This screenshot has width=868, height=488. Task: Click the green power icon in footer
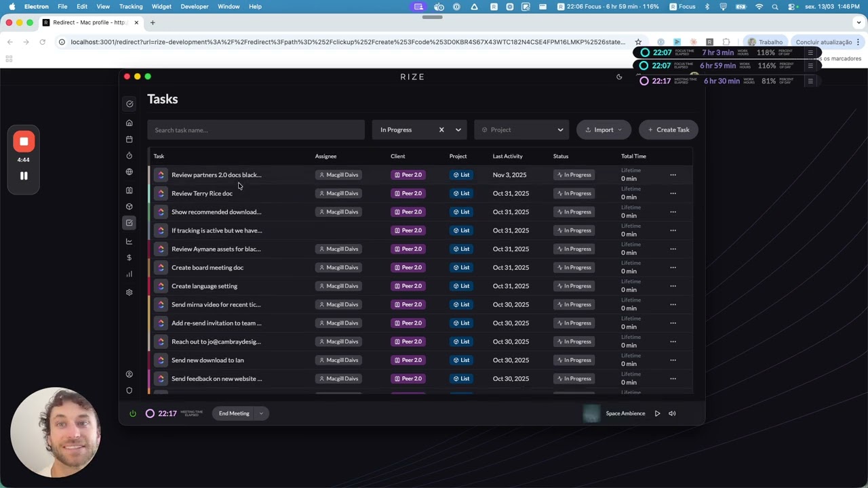(x=133, y=413)
